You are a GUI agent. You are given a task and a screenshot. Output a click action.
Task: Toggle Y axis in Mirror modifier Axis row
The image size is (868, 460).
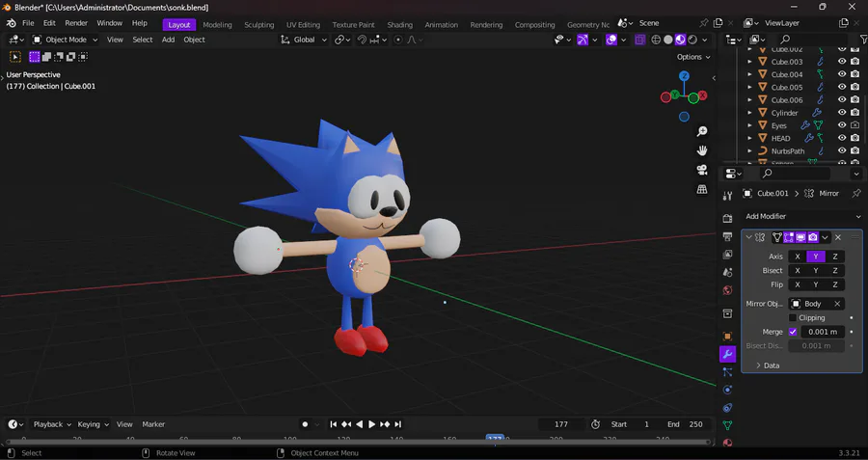point(815,257)
